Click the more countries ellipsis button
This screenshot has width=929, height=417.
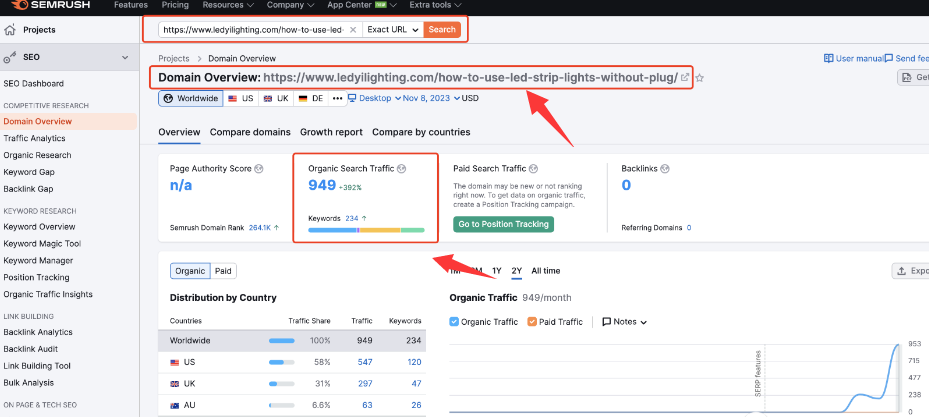337,98
